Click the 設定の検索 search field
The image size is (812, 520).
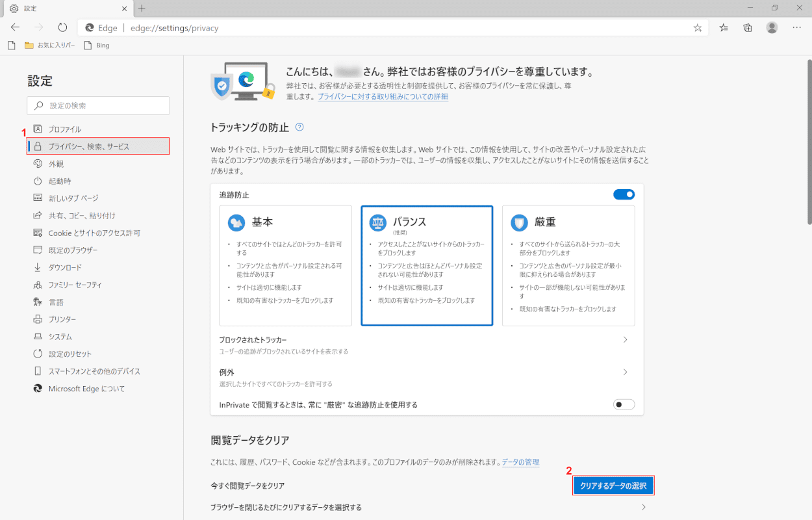(98, 105)
